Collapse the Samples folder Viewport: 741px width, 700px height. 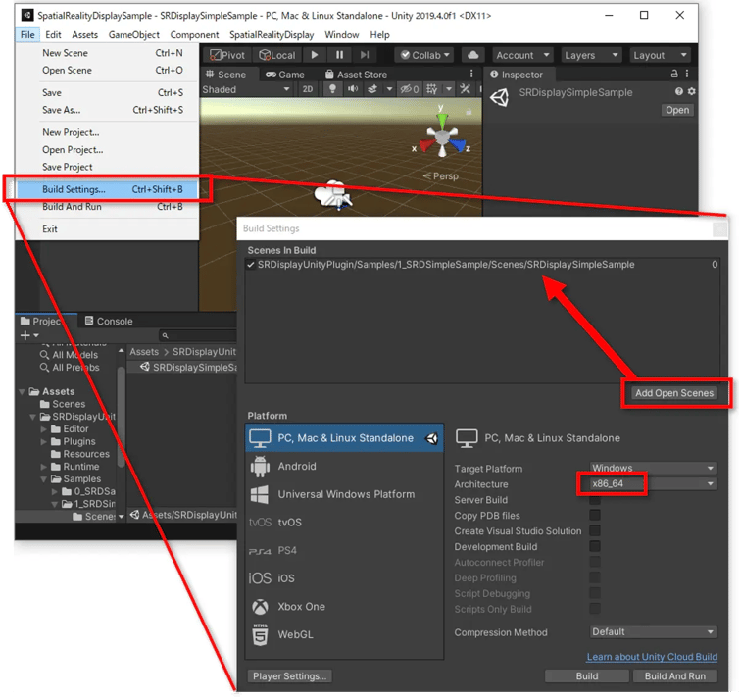[x=43, y=479]
